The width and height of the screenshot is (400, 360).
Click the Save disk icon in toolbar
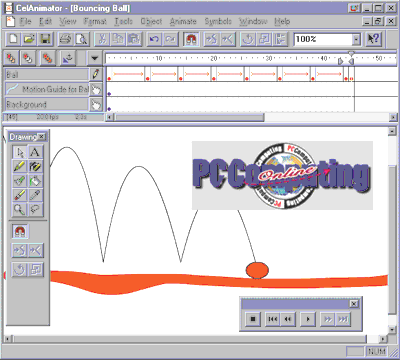(45, 39)
